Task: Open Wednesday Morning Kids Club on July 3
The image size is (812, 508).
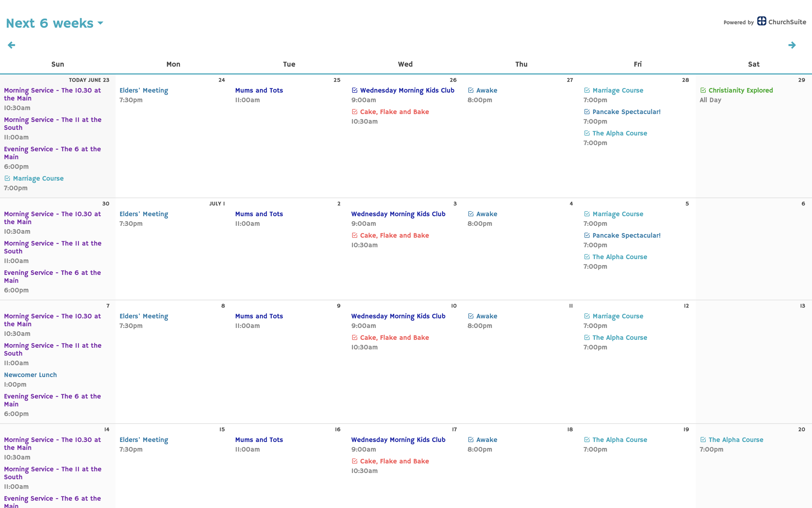Action: click(x=398, y=214)
